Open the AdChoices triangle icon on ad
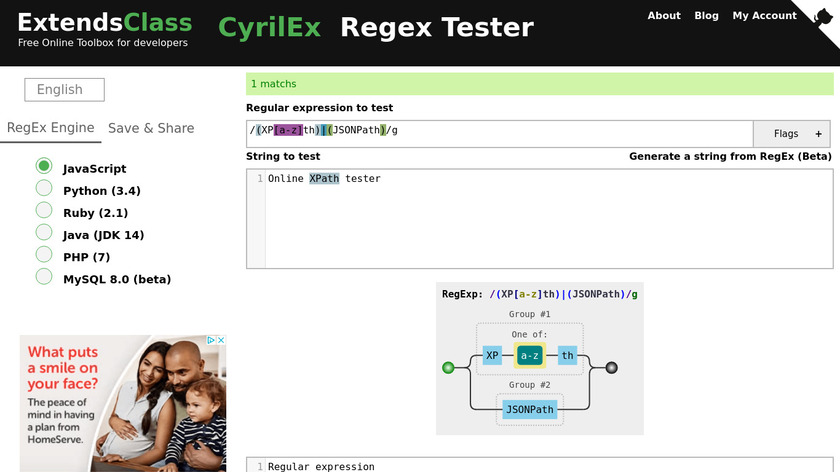840x472 pixels. click(x=211, y=340)
